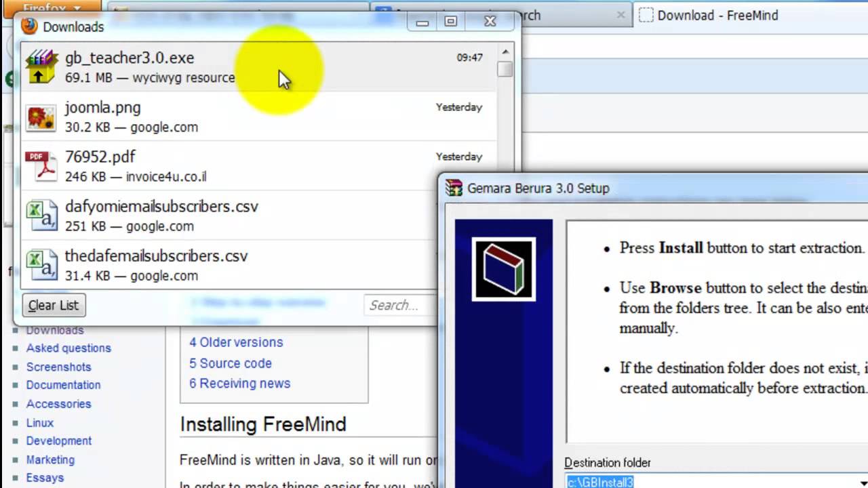
Task: Click the 76952.pdf PDF icon
Action: (x=41, y=167)
